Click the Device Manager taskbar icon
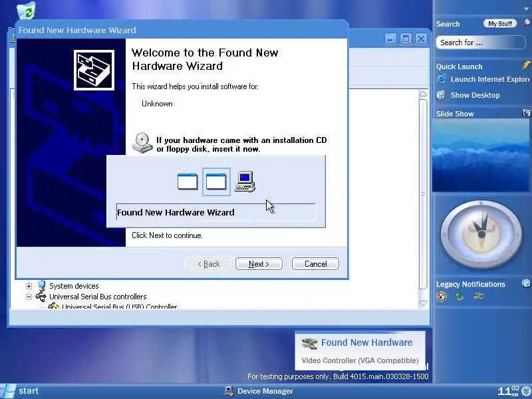Screen dimensions: 532x399 pyautogui.click(x=229, y=391)
